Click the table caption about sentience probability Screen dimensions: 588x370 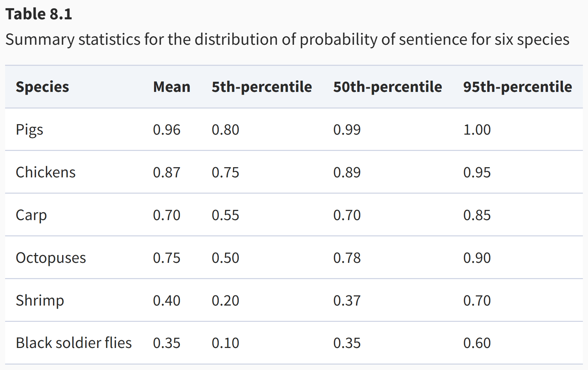tap(287, 39)
